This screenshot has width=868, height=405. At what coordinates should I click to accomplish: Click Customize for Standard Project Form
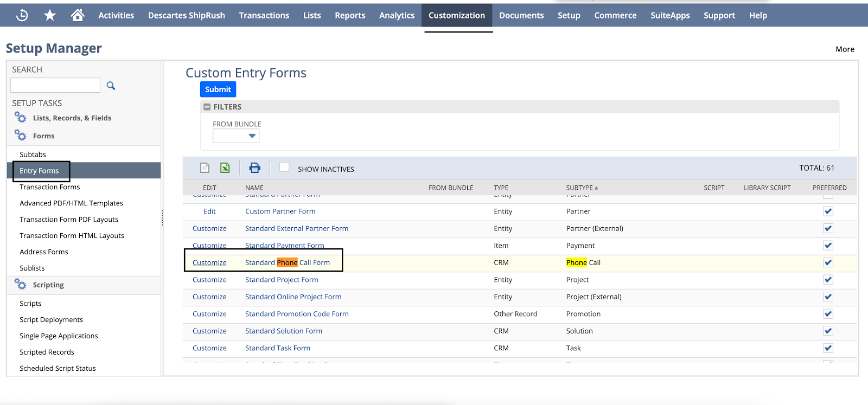(x=209, y=280)
